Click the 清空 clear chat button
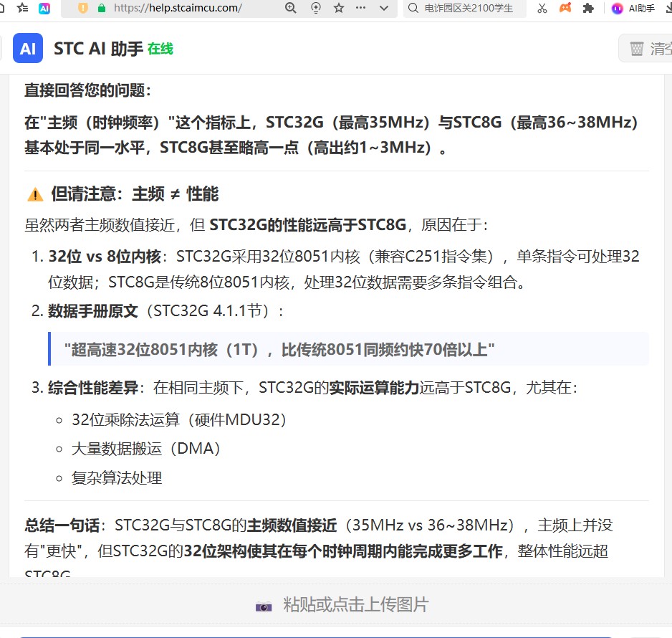 click(645, 49)
